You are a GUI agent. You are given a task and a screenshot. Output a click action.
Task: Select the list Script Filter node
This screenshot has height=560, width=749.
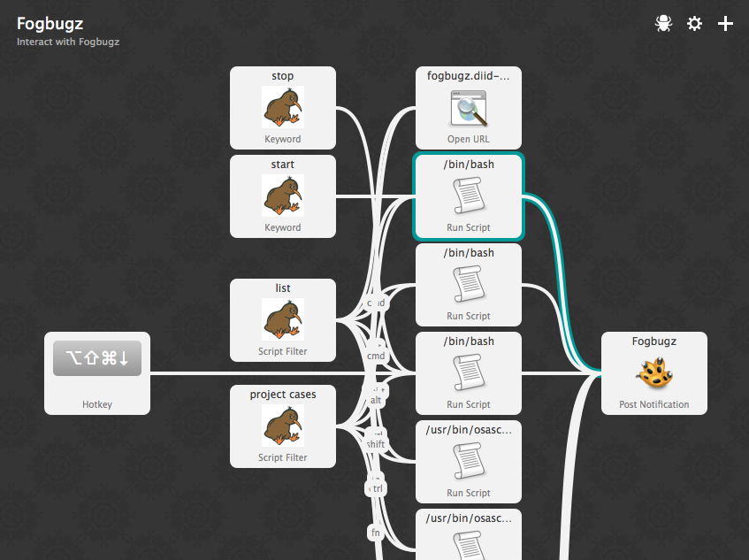point(283,320)
